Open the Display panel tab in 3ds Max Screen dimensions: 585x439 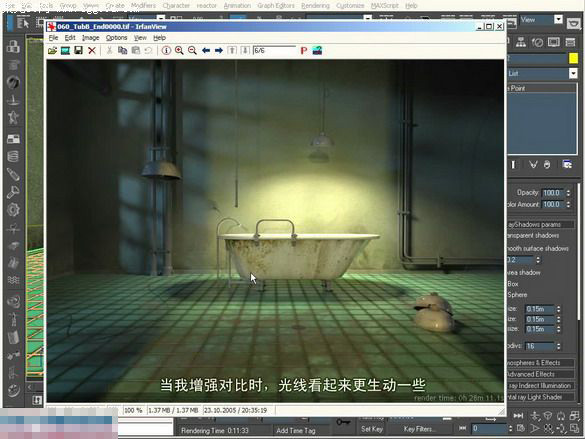(554, 43)
